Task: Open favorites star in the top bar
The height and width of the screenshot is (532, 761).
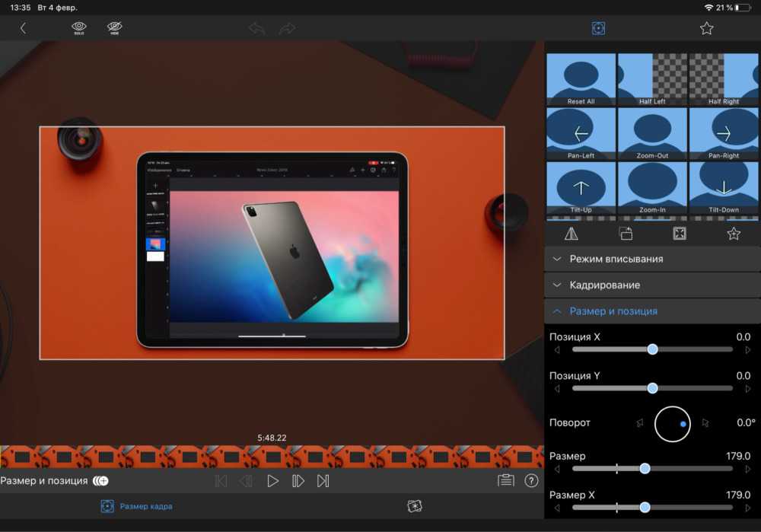Action: (706, 28)
